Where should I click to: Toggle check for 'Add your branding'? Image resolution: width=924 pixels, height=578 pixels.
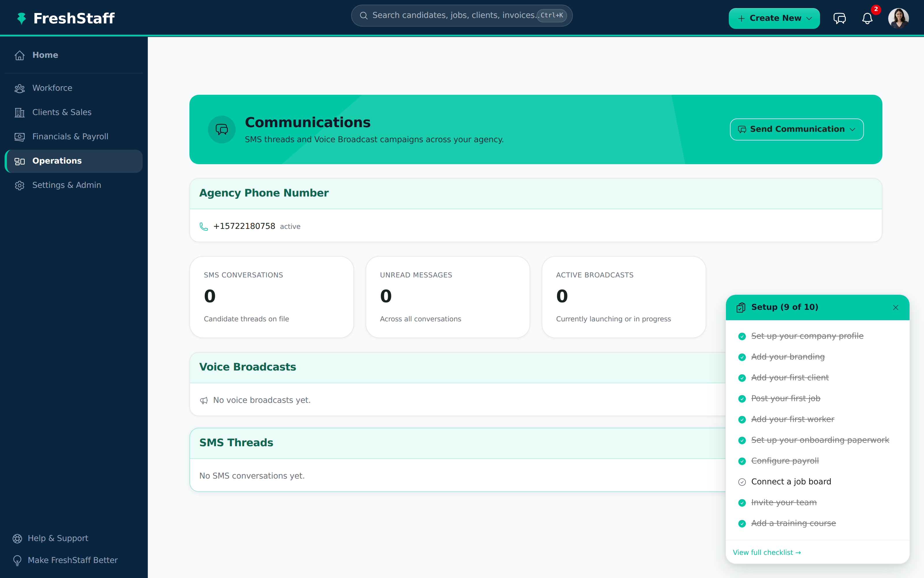click(742, 357)
